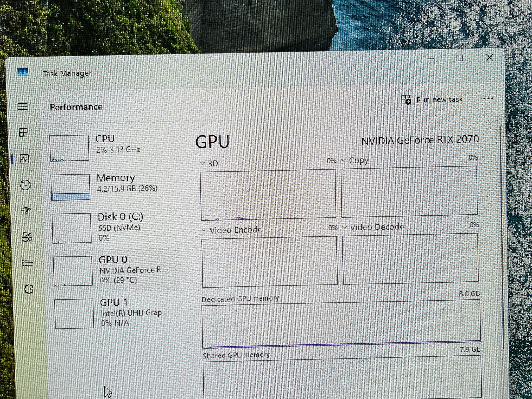
Task: Expand the Copy engine dropdown
Action: click(x=343, y=160)
